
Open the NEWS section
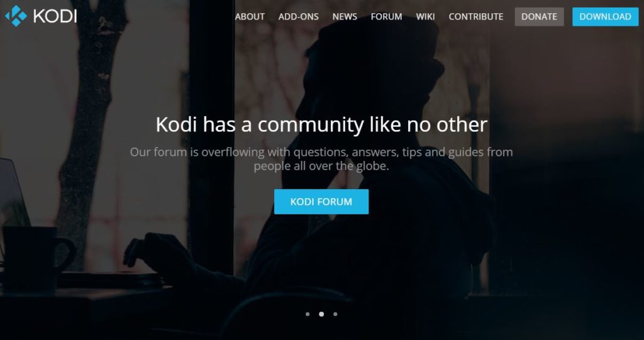[x=345, y=17]
